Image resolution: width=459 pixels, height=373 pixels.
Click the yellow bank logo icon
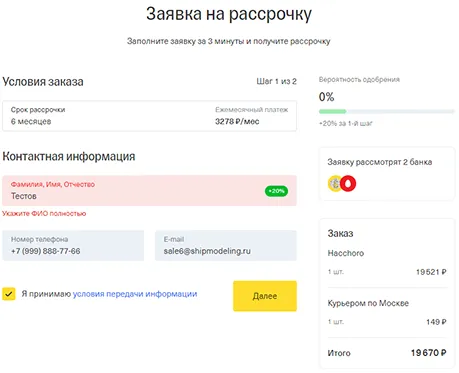pos(335,183)
